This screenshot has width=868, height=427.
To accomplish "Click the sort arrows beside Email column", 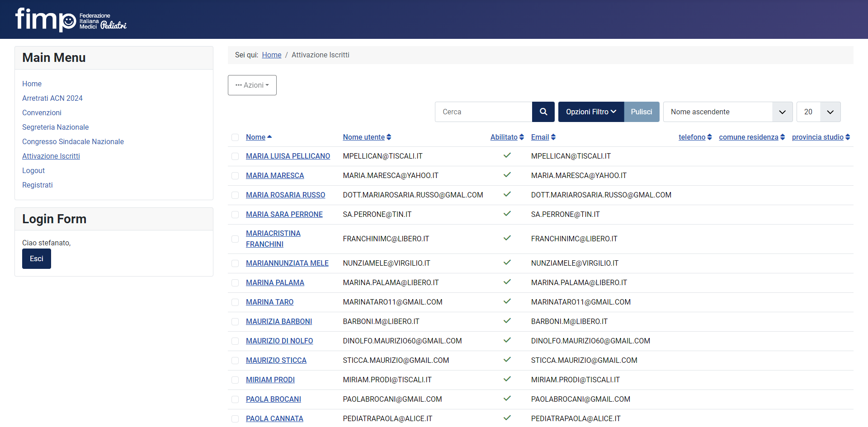I will tap(553, 137).
